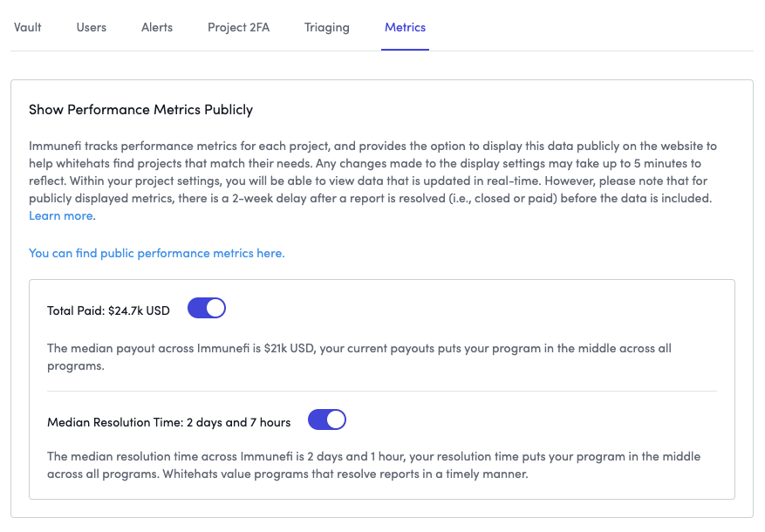Open the Vault tab
The width and height of the screenshot is (765, 532).
click(x=28, y=27)
